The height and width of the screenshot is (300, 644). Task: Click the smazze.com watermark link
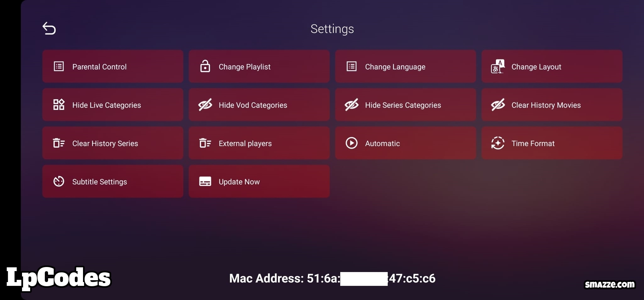[609, 284]
